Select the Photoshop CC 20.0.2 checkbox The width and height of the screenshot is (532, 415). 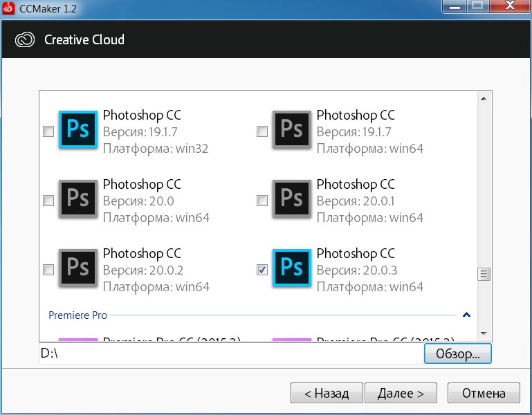[x=48, y=270]
